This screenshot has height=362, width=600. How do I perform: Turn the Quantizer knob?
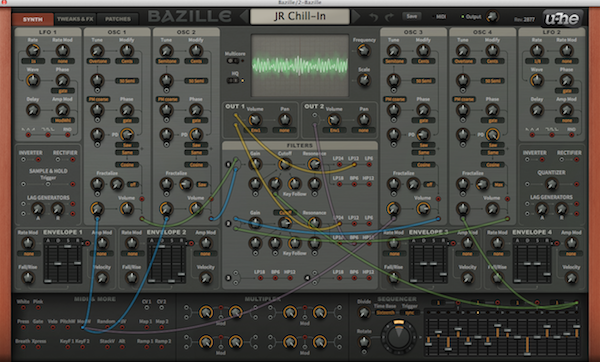pyautogui.click(x=551, y=184)
